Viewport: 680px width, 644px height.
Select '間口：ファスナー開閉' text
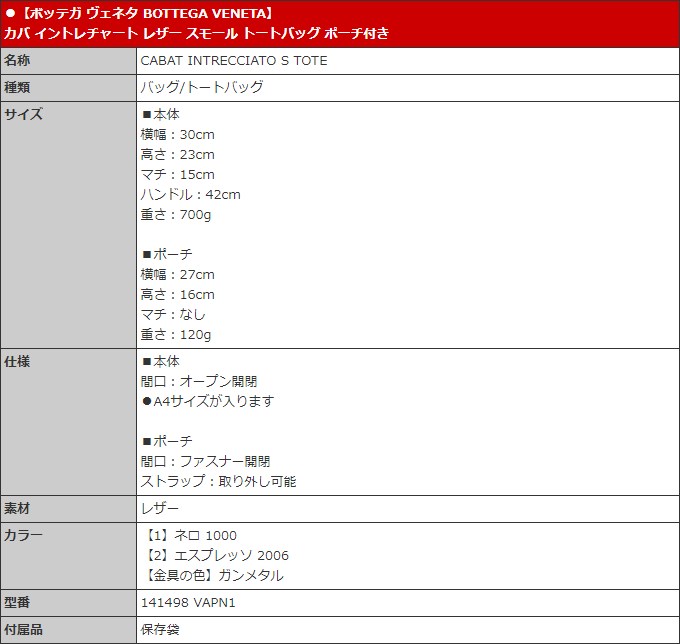206,461
